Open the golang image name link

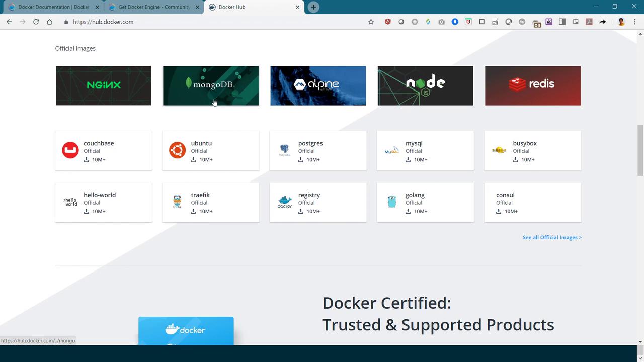point(415,195)
